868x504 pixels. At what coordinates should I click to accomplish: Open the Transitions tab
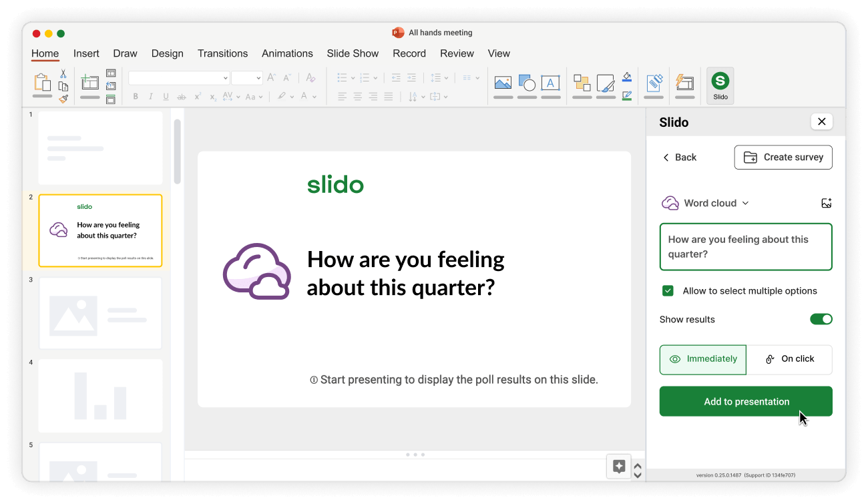[x=222, y=53]
